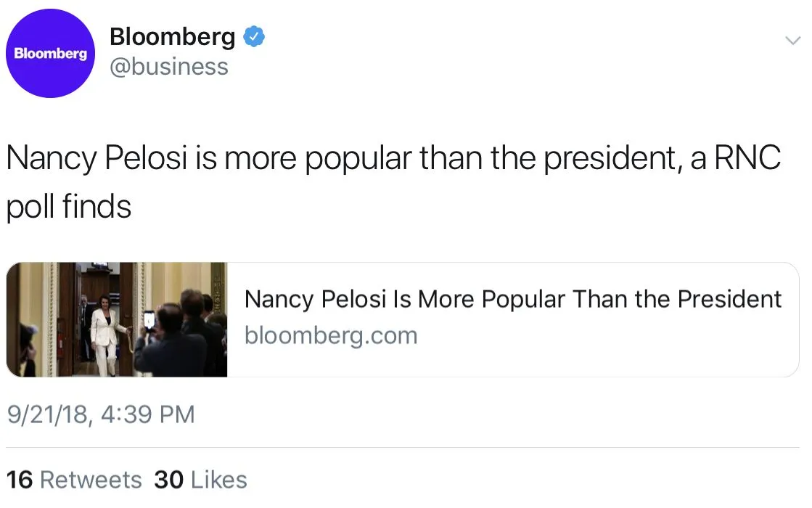This screenshot has width=812, height=508.
Task: Open the 'Nancy Pelosi Is More Popular' headline
Action: click(513, 299)
